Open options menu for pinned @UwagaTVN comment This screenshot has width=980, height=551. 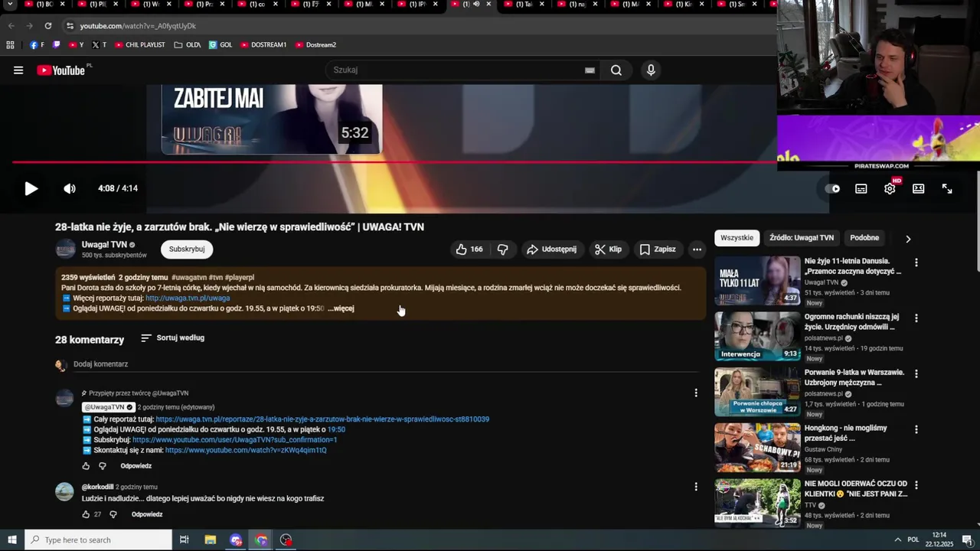click(x=696, y=393)
